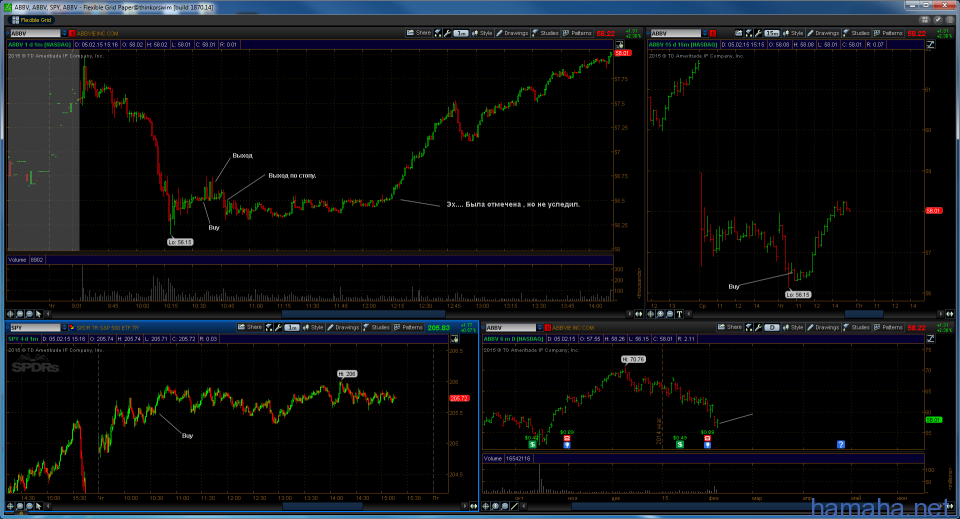Screen dimensions: 960x519
Task: Click Studies button in SPY chart
Action: pyautogui.click(x=376, y=327)
